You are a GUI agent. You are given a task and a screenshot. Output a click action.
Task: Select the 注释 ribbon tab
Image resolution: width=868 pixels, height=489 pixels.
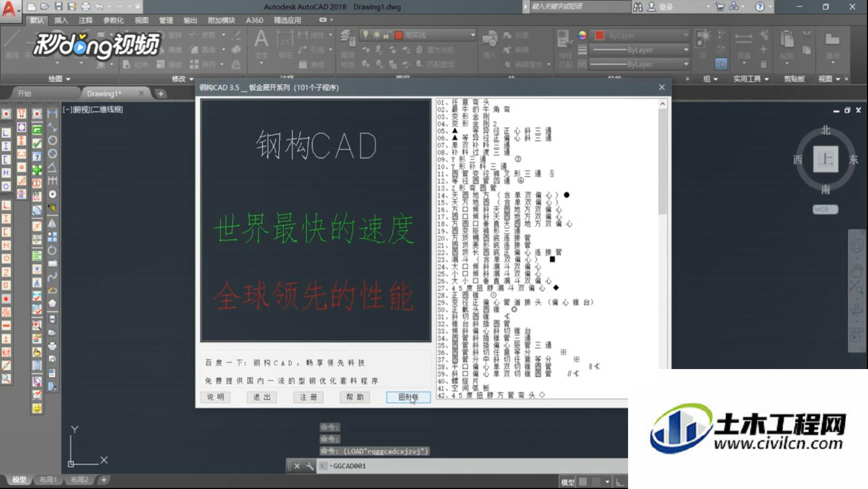[85, 20]
